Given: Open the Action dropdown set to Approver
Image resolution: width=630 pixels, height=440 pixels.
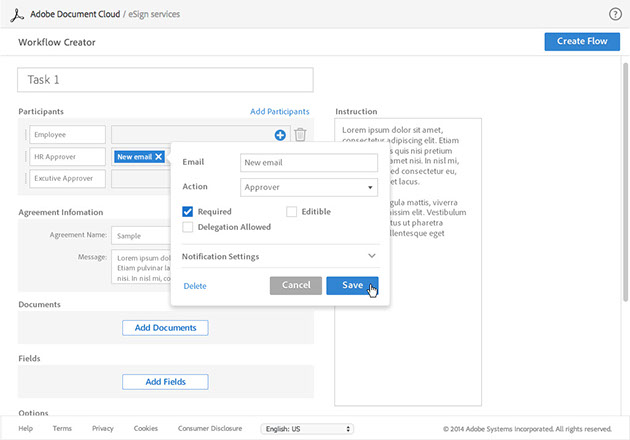Looking at the screenshot, I should click(309, 187).
